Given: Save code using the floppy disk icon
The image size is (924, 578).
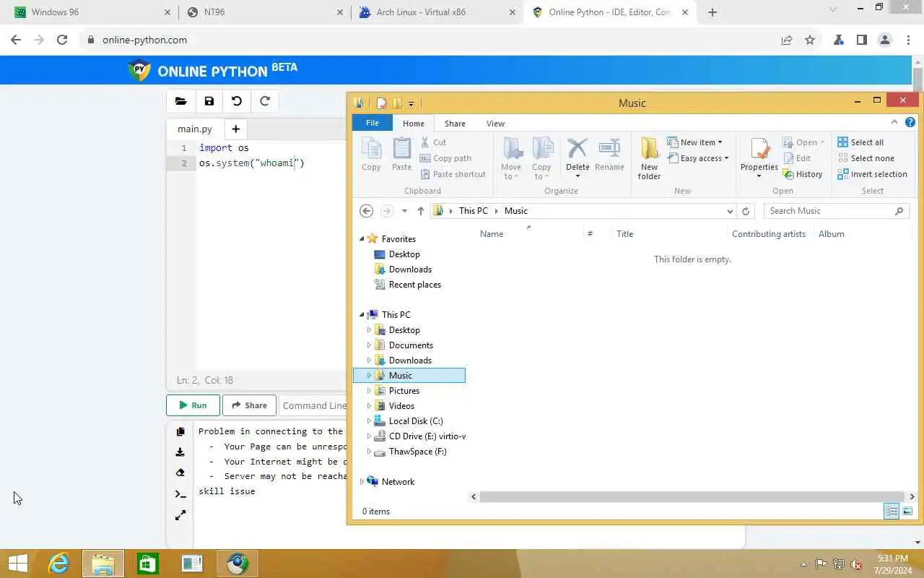Looking at the screenshot, I should point(209,101).
